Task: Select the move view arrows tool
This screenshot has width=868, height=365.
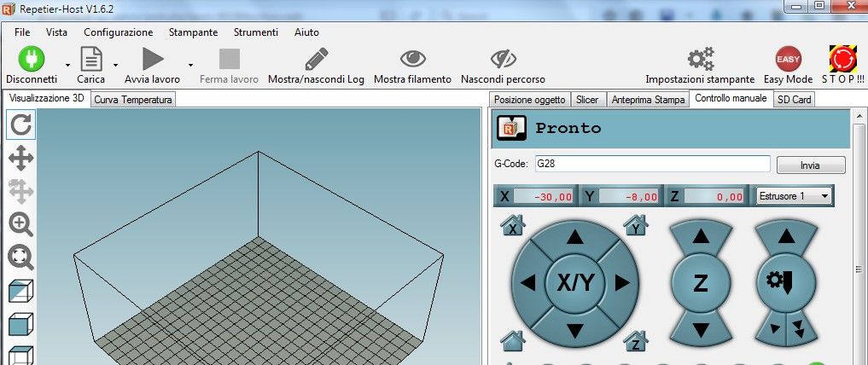Action: [x=20, y=158]
